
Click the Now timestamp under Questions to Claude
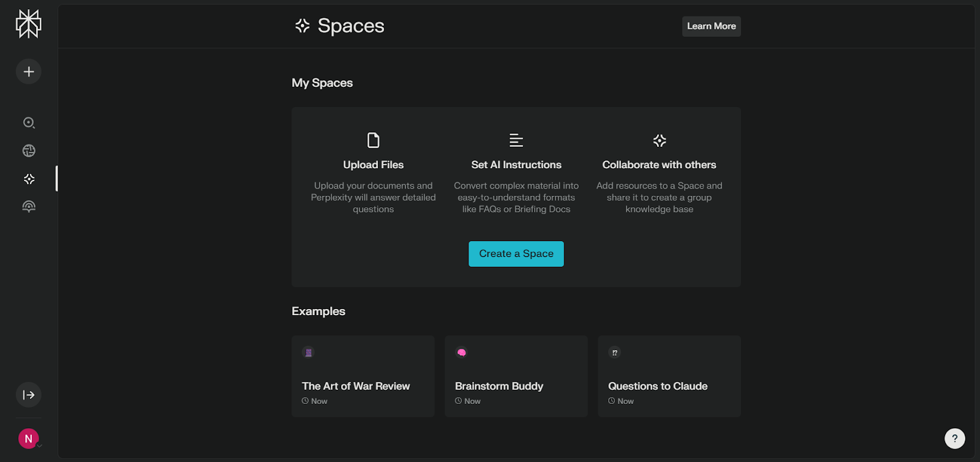click(x=621, y=401)
